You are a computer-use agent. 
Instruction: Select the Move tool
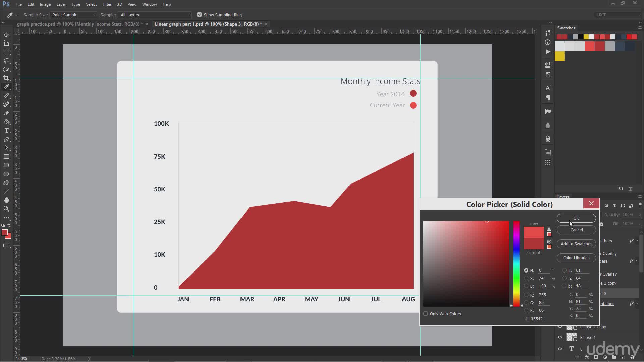click(6, 35)
